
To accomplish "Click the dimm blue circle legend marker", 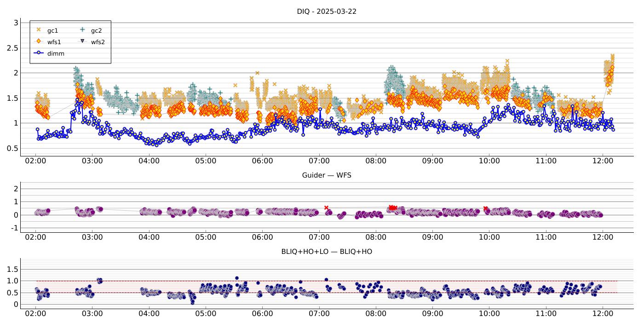I will pyautogui.click(x=39, y=53).
